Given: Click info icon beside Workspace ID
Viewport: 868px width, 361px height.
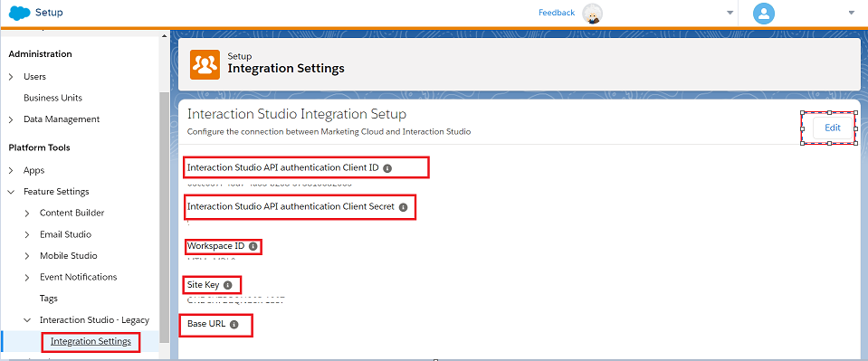Looking at the screenshot, I should (x=253, y=246).
